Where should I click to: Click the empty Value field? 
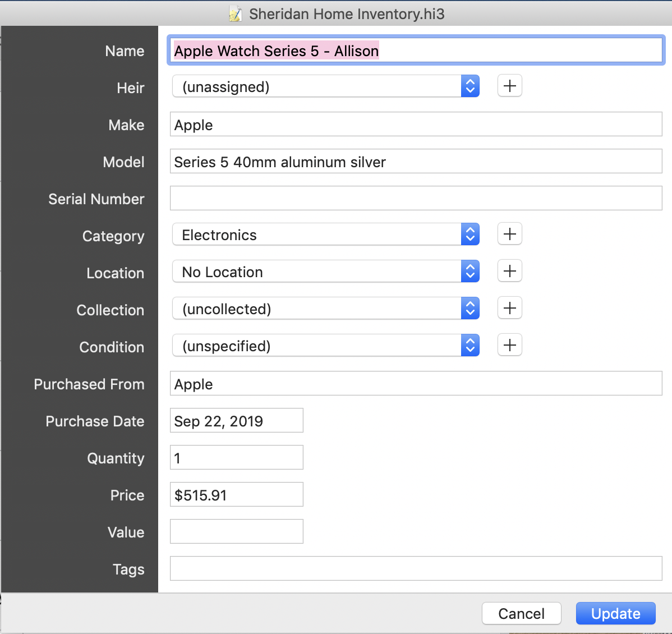[236, 532]
